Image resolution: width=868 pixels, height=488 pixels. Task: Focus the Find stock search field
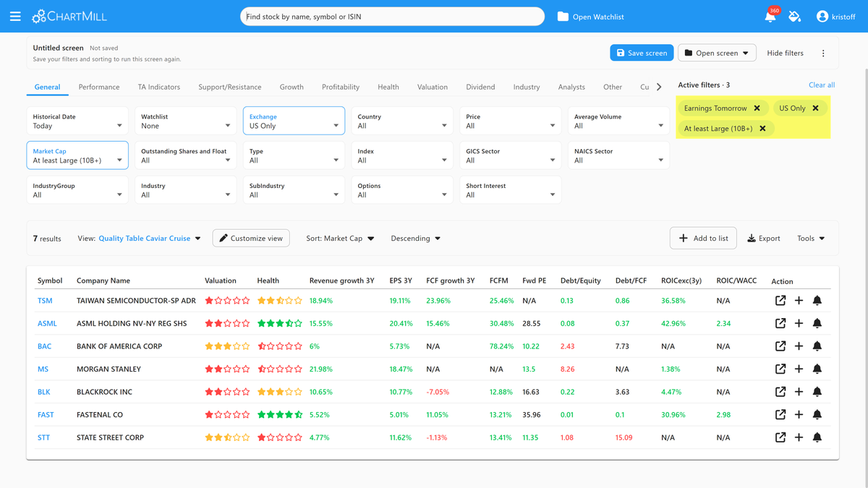(x=392, y=17)
